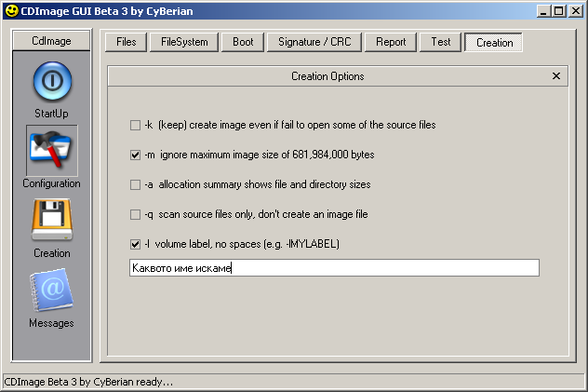
Task: Maximize the CDImage GUI window
Action: click(x=559, y=11)
